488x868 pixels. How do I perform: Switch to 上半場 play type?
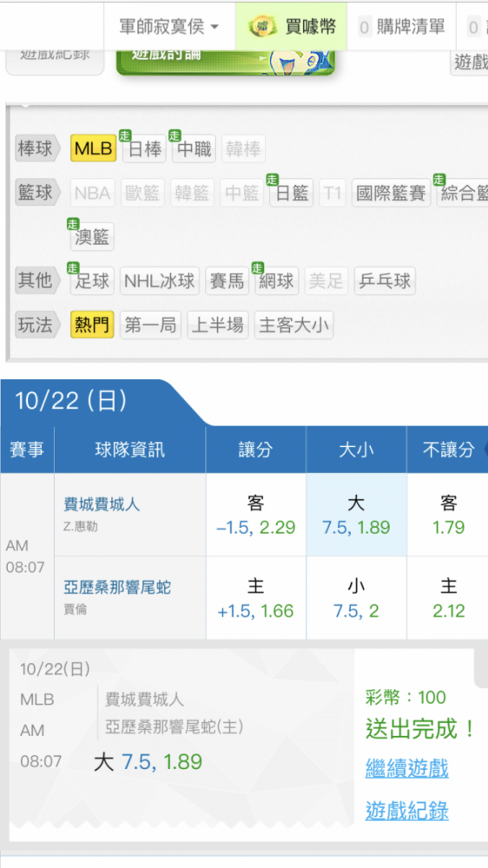pyautogui.click(x=218, y=325)
